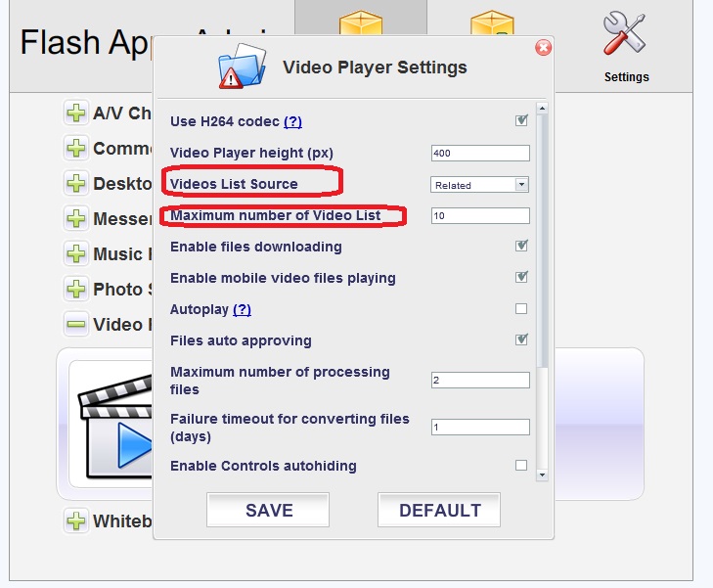The height and width of the screenshot is (588, 713).
Task: Click the Video Player height input field
Action: (479, 153)
